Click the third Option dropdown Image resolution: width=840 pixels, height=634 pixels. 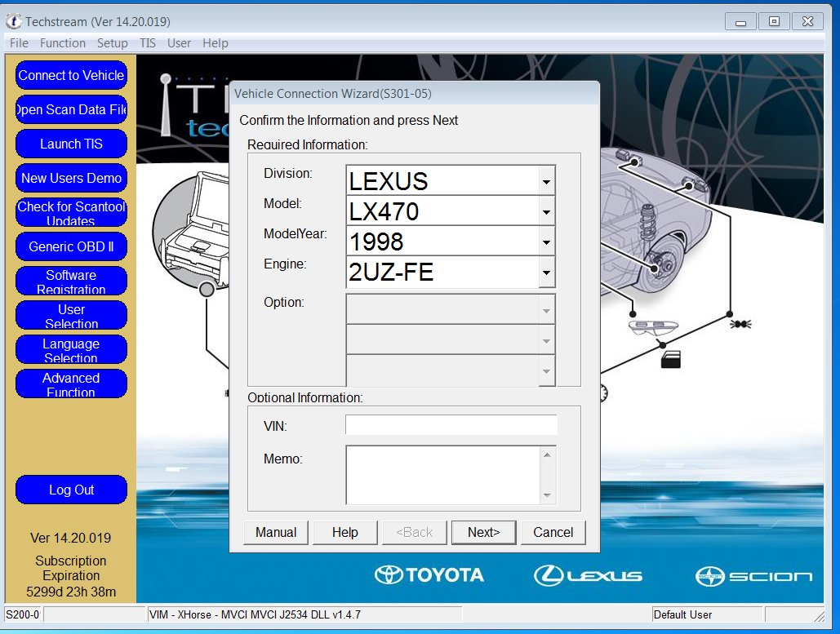point(451,370)
